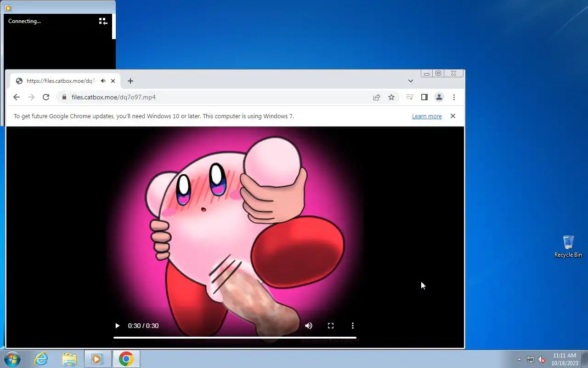Select the files.catbox.moe tab

pyautogui.click(x=65, y=81)
